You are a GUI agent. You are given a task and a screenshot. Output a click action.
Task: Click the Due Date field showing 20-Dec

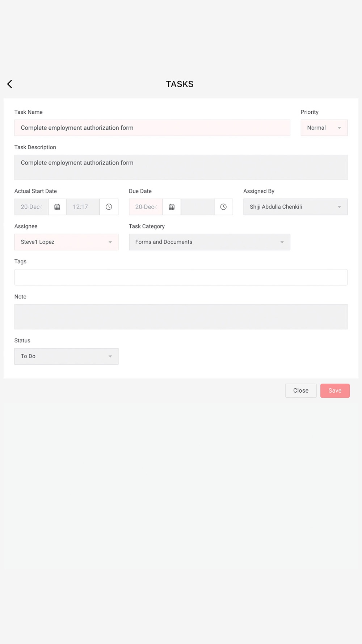[146, 207]
